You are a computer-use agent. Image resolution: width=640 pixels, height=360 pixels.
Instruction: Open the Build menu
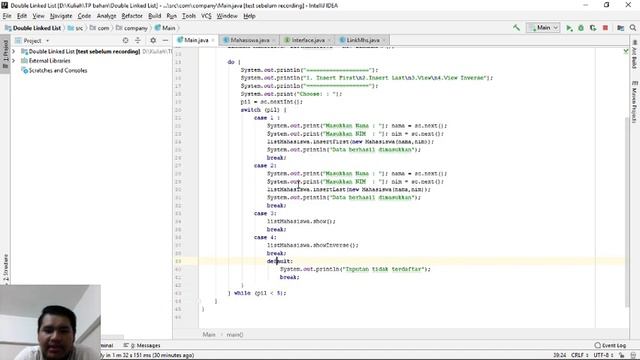154,16
